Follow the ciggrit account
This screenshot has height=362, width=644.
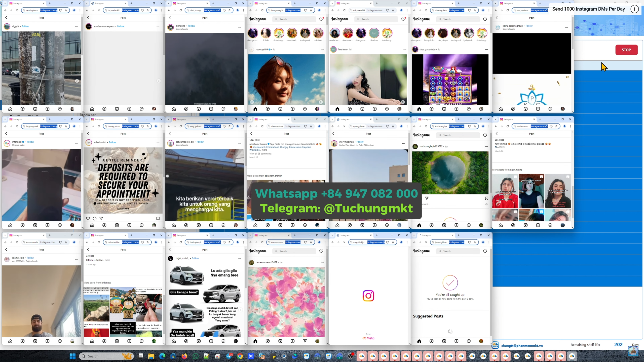pyautogui.click(x=25, y=26)
